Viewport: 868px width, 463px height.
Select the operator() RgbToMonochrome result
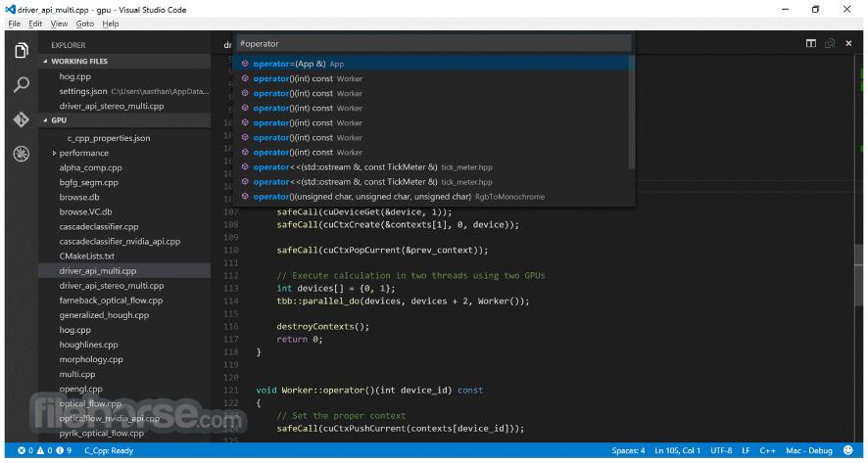(x=432, y=197)
